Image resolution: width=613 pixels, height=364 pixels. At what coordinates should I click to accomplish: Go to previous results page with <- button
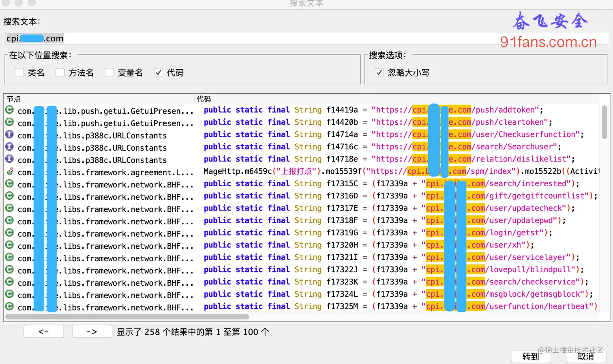click(x=44, y=332)
